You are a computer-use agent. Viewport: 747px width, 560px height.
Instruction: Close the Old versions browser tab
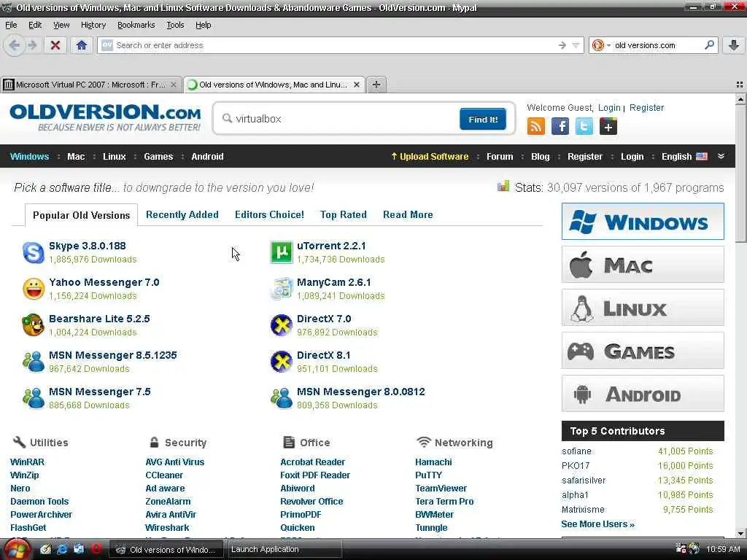pos(356,85)
